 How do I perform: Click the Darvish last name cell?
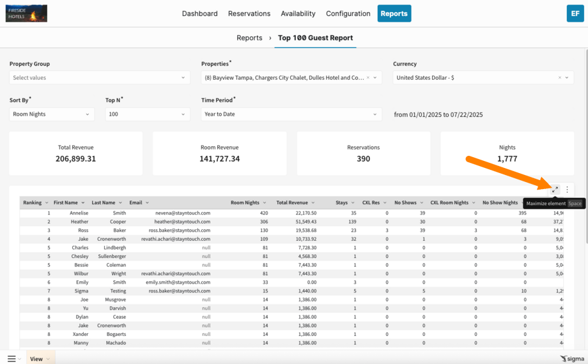pos(118,308)
